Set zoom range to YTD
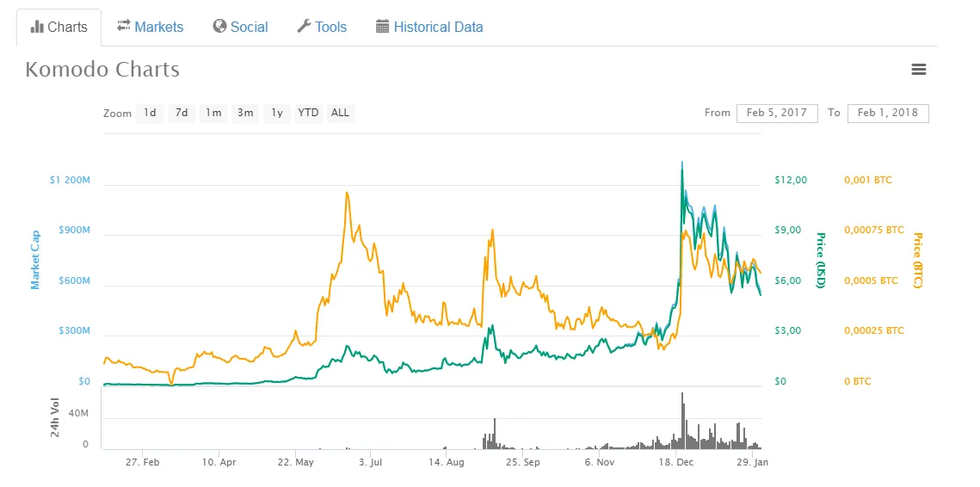This screenshot has width=980, height=487. [308, 114]
